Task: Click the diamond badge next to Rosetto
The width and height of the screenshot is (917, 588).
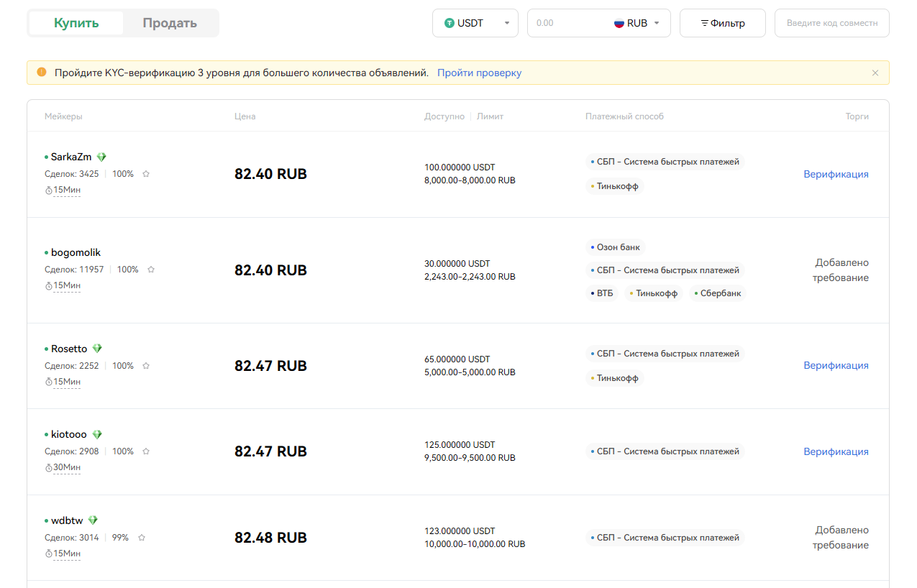Action: tap(97, 349)
